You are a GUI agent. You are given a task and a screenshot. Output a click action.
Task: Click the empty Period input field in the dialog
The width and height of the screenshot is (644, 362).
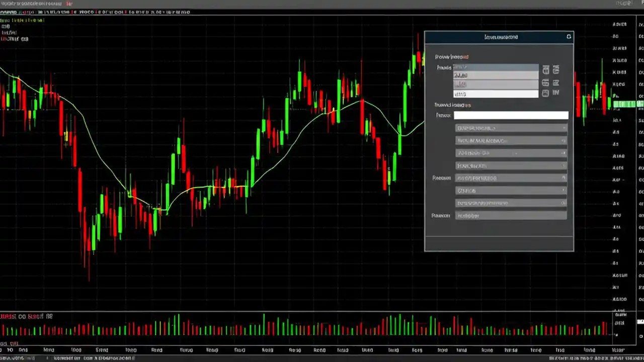coord(511,115)
